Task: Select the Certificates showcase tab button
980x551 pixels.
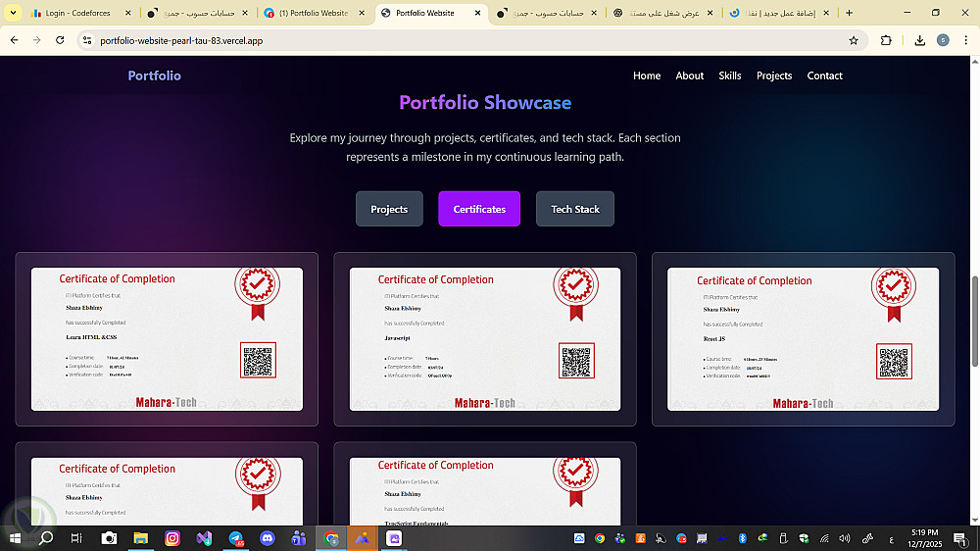Action: [x=479, y=209]
